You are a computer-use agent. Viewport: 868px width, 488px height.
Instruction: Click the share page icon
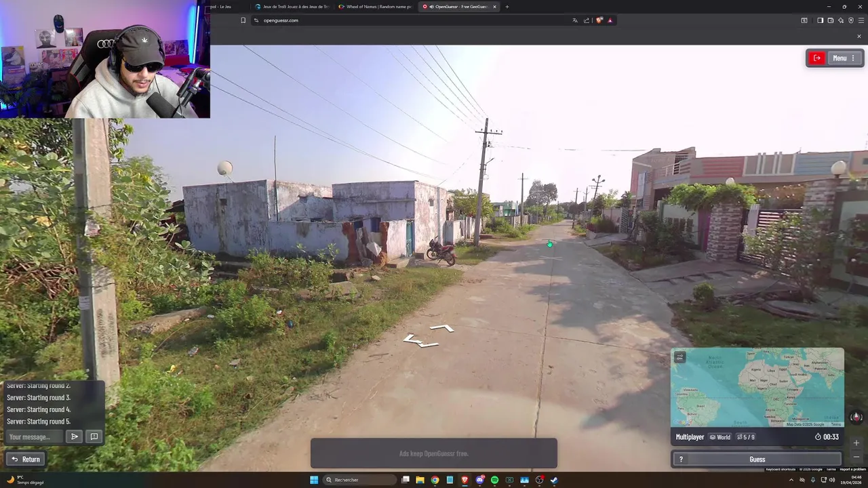coord(587,20)
